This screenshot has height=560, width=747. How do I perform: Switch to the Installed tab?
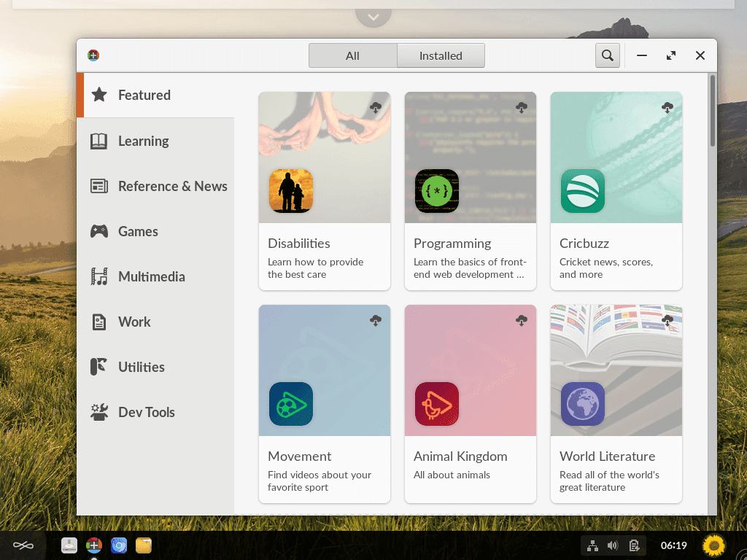(x=441, y=55)
